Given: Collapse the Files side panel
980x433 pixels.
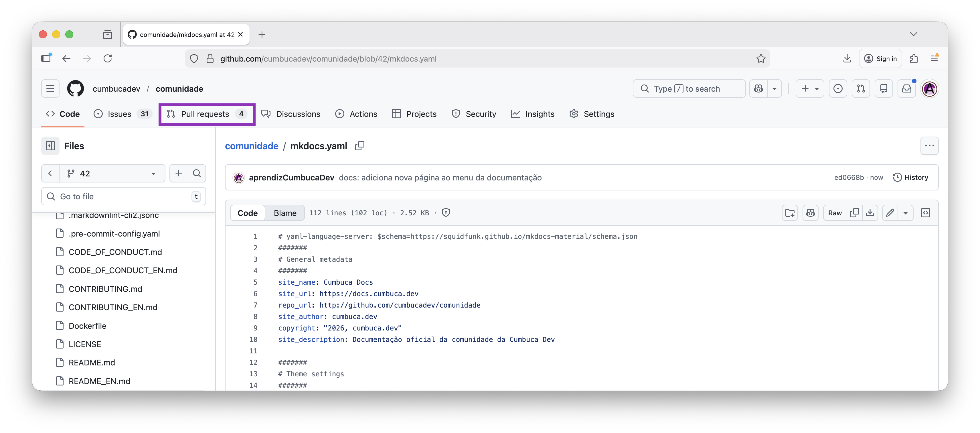Looking at the screenshot, I should click(x=50, y=146).
